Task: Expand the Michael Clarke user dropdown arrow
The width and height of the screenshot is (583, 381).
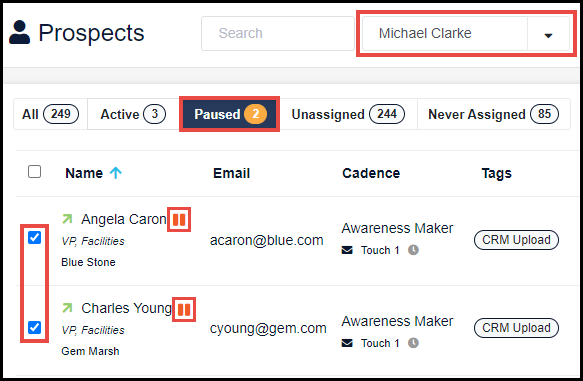Action: click(x=548, y=34)
